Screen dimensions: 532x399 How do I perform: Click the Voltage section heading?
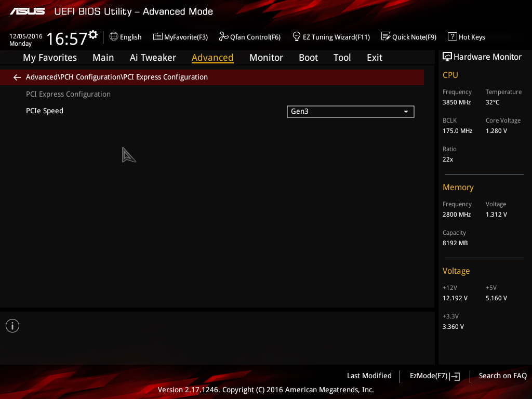pyautogui.click(x=456, y=271)
